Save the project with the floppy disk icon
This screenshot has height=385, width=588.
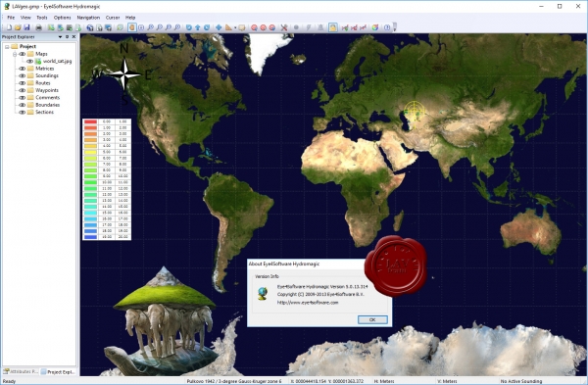tap(26, 27)
